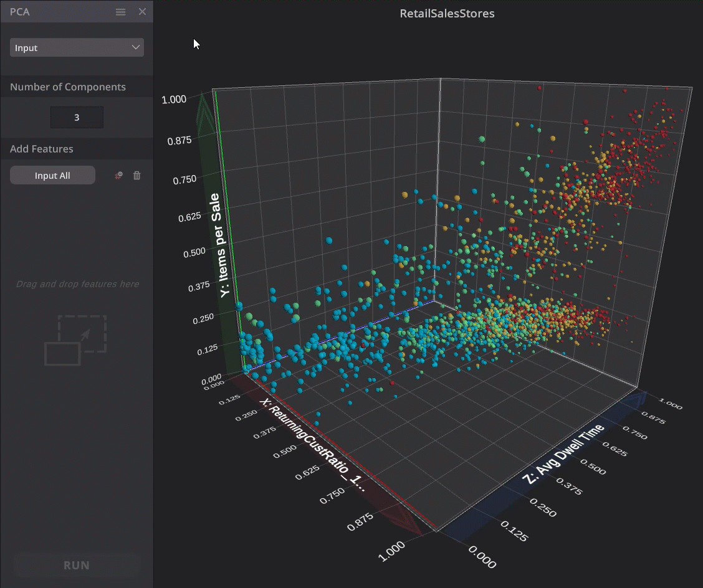Click the Z: Avg Dwell Time axis label
Screen dimensions: 703x588
(564, 454)
